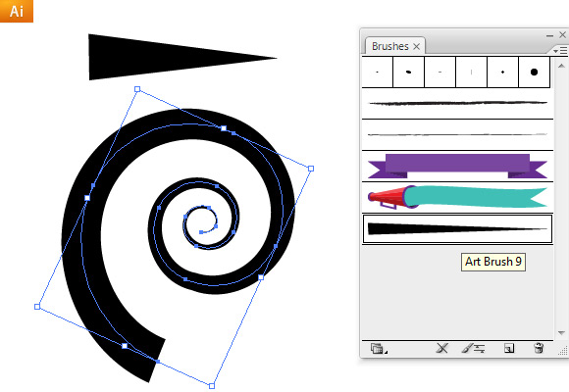Select the thin pencil stroke art brush

coord(457,134)
